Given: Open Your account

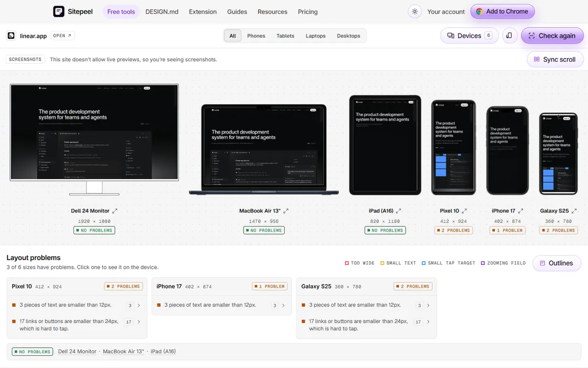Looking at the screenshot, I should coord(446,12).
